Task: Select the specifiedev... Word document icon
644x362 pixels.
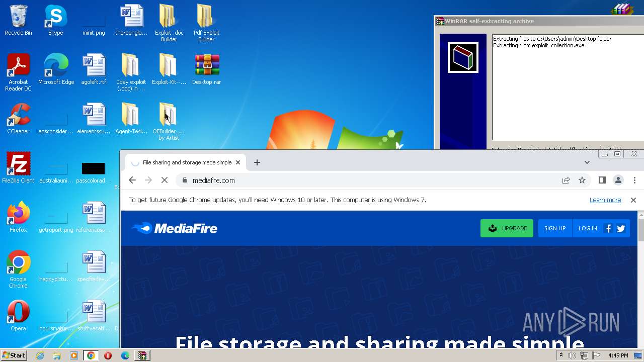Action: click(94, 266)
